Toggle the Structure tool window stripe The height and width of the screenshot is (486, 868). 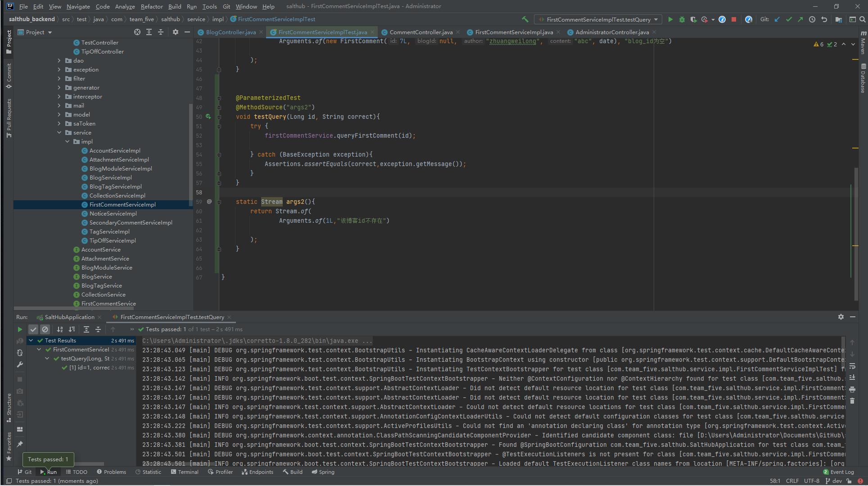pos(9,408)
